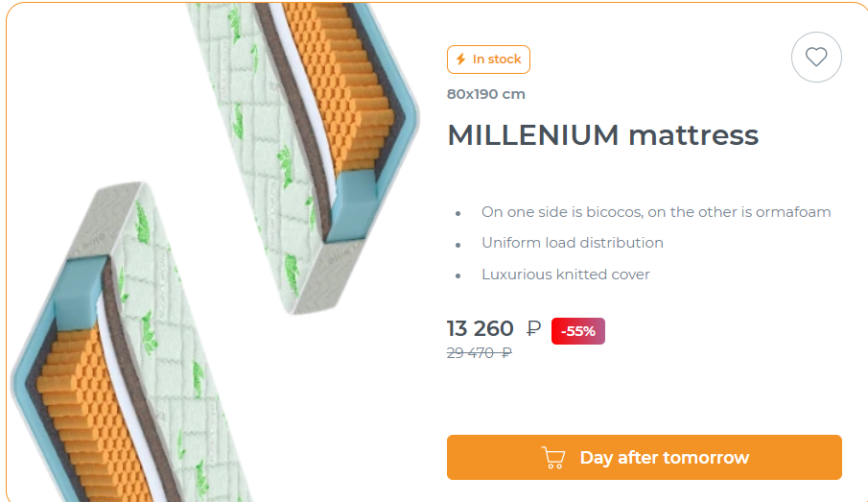Click the shopping cart icon
The image size is (868, 502).
(x=553, y=458)
